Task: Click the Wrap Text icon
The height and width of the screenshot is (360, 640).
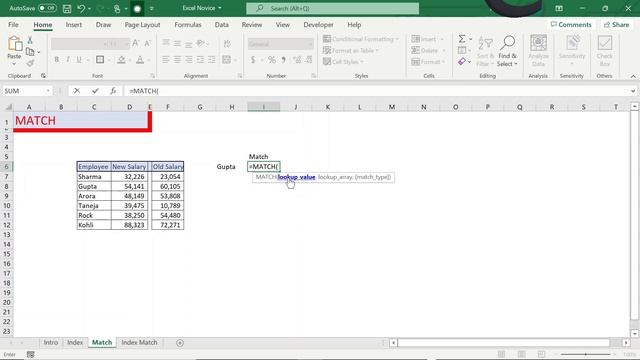Action: point(227,43)
